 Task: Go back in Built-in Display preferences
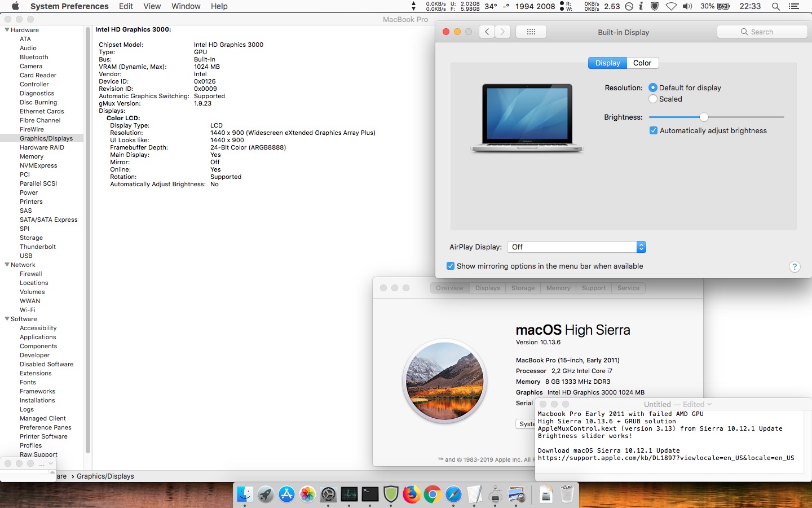coord(487,32)
